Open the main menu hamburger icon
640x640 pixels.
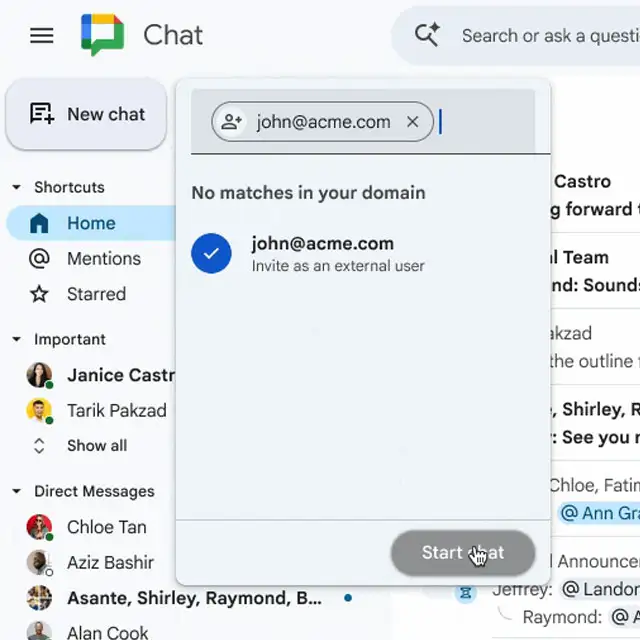click(x=42, y=36)
